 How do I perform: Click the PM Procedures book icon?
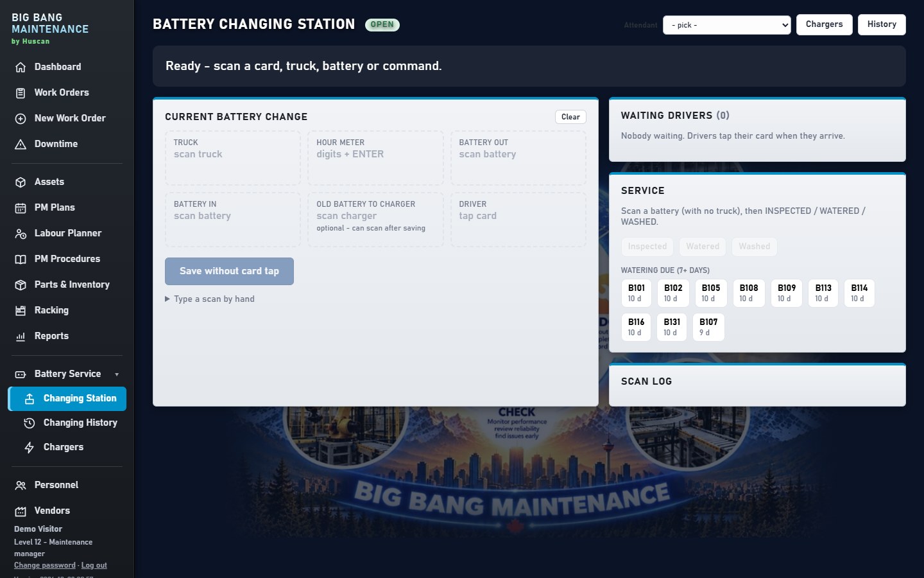[21, 259]
